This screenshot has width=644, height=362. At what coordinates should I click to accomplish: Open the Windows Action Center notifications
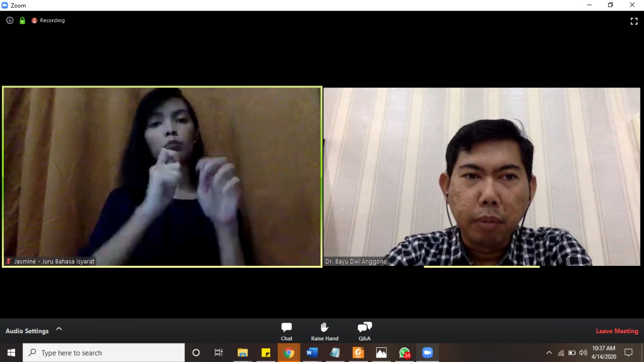pyautogui.click(x=628, y=352)
